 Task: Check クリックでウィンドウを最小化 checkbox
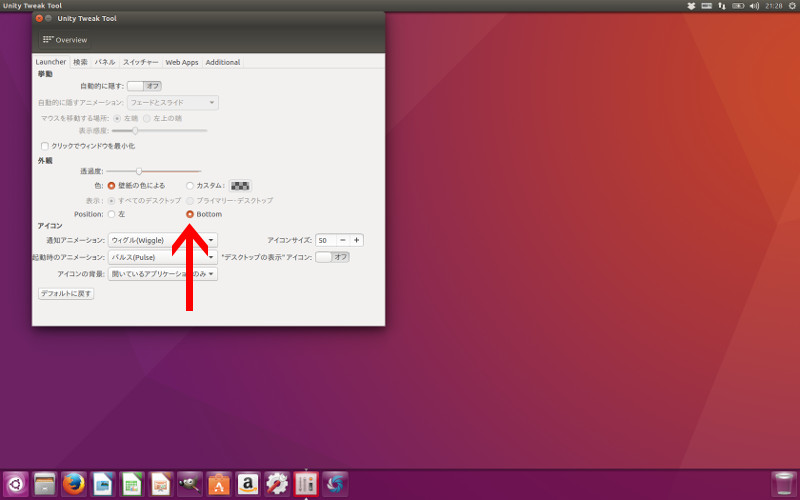[x=44, y=146]
